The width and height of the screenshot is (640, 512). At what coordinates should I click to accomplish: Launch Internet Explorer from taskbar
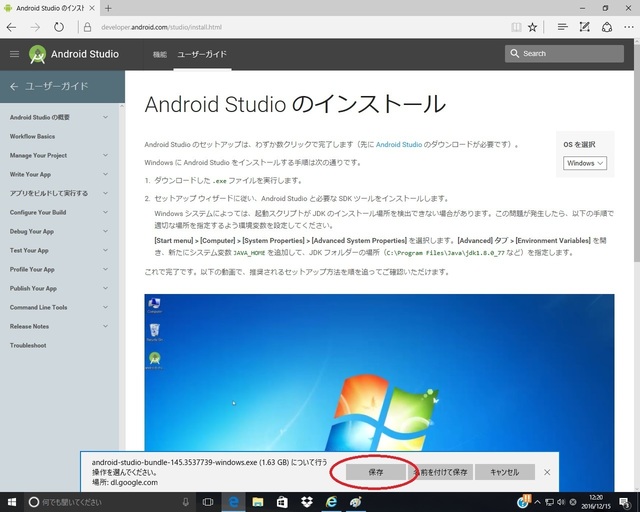click(x=331, y=502)
